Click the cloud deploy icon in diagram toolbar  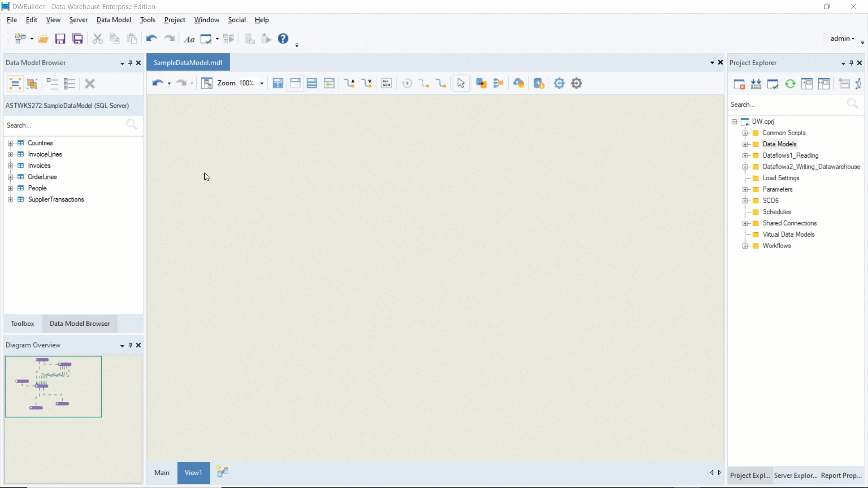[x=519, y=83]
